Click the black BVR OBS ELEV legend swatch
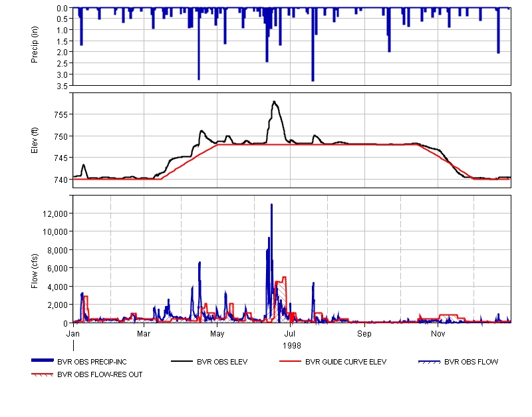Image resolution: width=532 pixels, height=417 pixels. coord(182,361)
